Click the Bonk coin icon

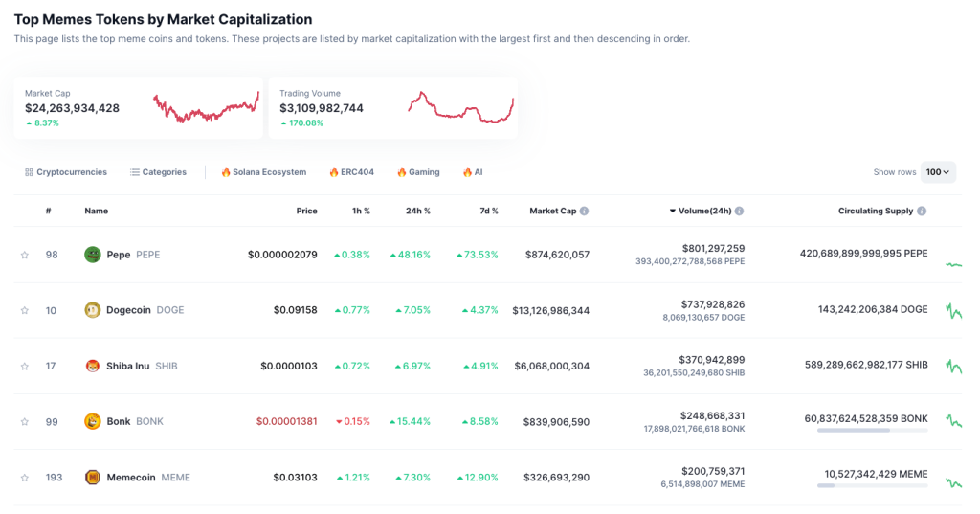pos(93,421)
